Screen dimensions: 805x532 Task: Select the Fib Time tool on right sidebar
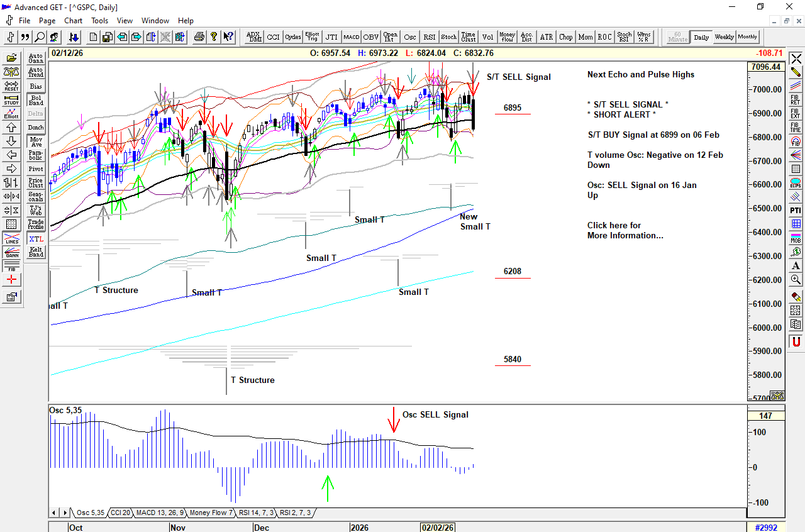[x=796, y=128]
